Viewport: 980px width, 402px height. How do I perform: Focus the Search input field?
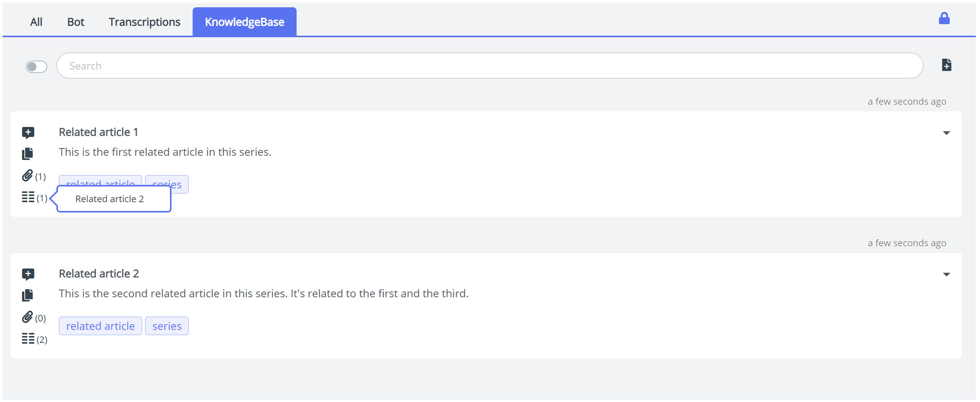click(490, 66)
